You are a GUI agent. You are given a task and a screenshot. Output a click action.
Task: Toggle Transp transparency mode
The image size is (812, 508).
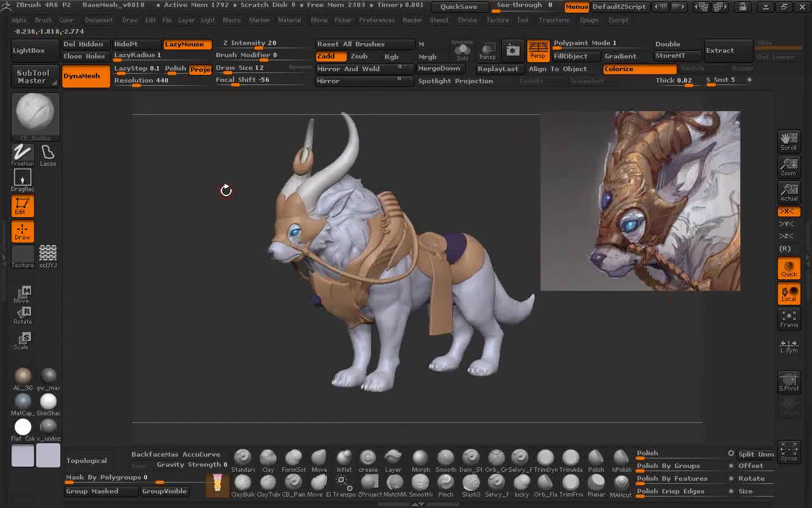pos(487,51)
